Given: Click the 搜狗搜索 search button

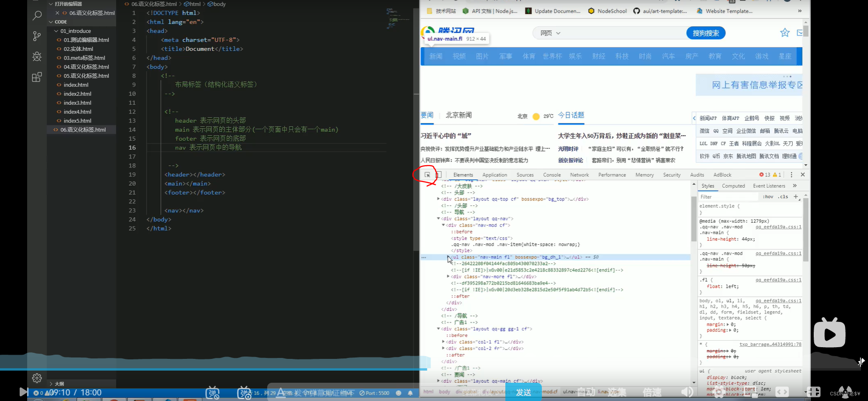Looking at the screenshot, I should (706, 33).
